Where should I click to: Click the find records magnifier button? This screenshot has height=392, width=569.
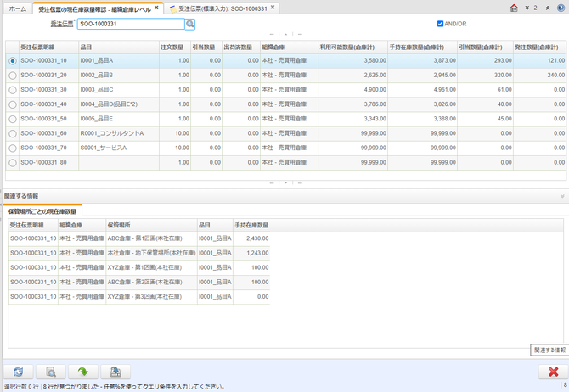click(x=51, y=372)
